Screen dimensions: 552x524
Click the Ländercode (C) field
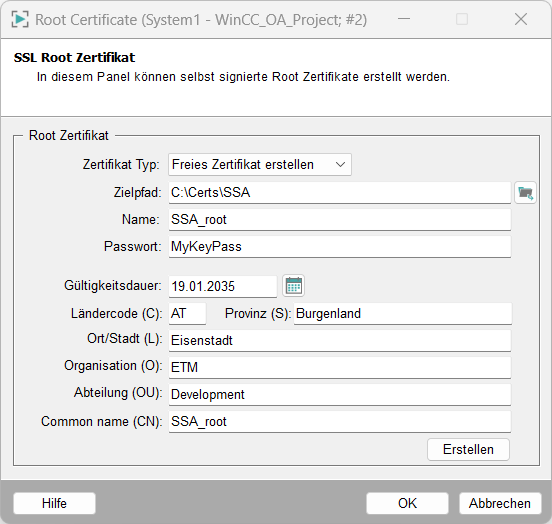coord(187,313)
